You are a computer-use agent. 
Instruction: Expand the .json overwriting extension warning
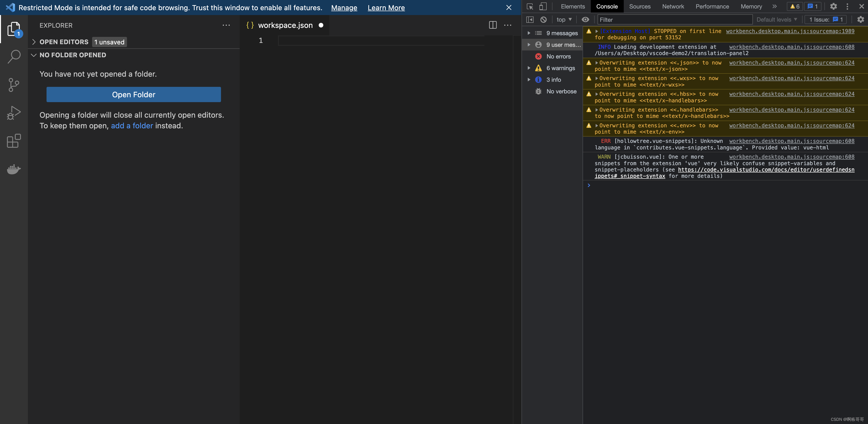pos(596,63)
